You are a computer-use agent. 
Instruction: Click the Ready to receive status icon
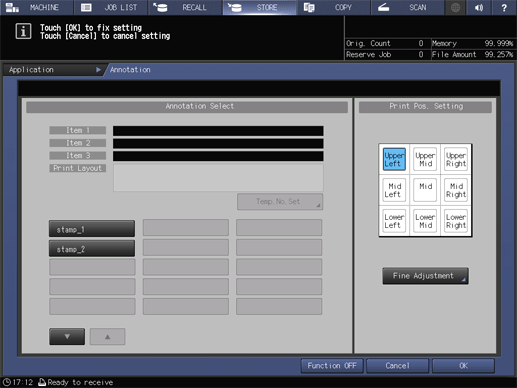click(42, 382)
